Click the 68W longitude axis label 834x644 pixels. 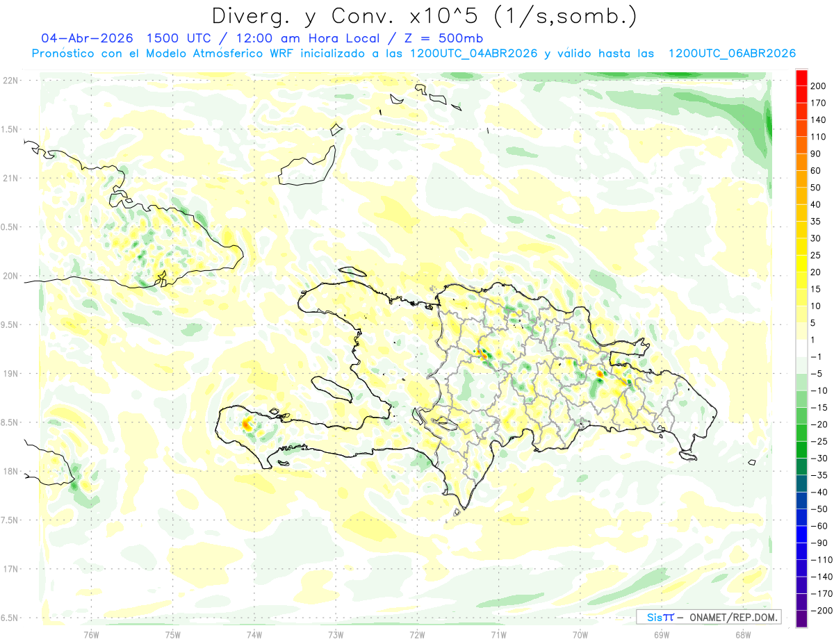pyautogui.click(x=742, y=634)
